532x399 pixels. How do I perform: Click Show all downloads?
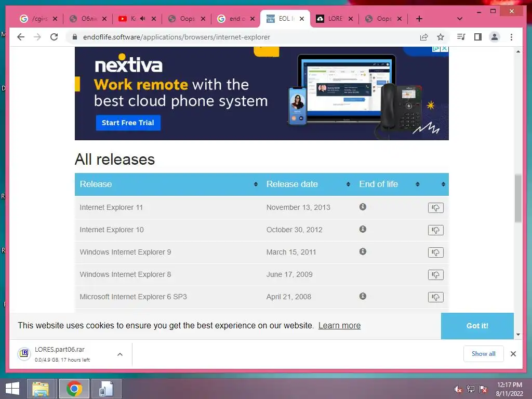(x=484, y=354)
